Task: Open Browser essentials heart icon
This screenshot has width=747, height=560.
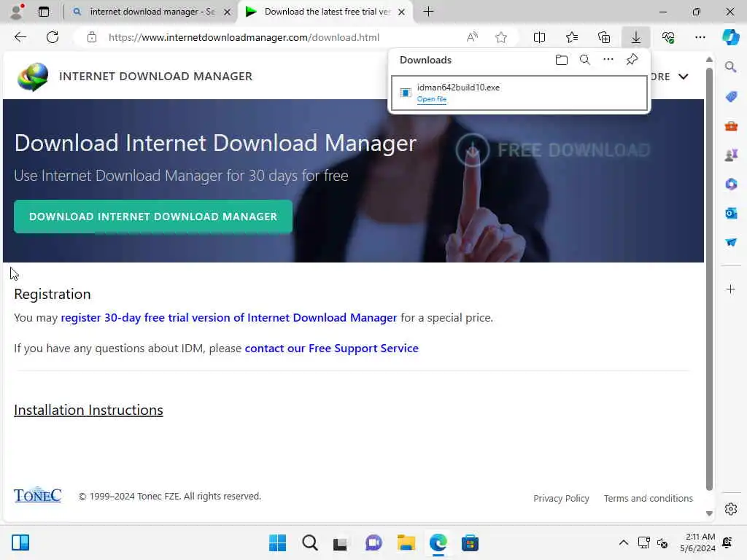Action: coord(668,37)
